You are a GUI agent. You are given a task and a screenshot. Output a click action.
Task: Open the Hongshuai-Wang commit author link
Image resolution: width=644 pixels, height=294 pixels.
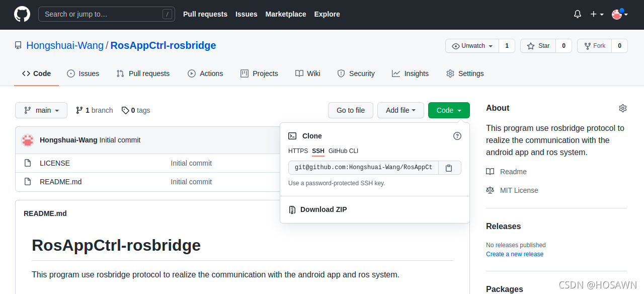68,140
